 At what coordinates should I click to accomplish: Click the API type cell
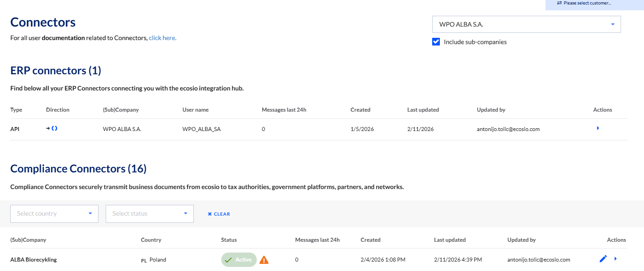coord(15,129)
